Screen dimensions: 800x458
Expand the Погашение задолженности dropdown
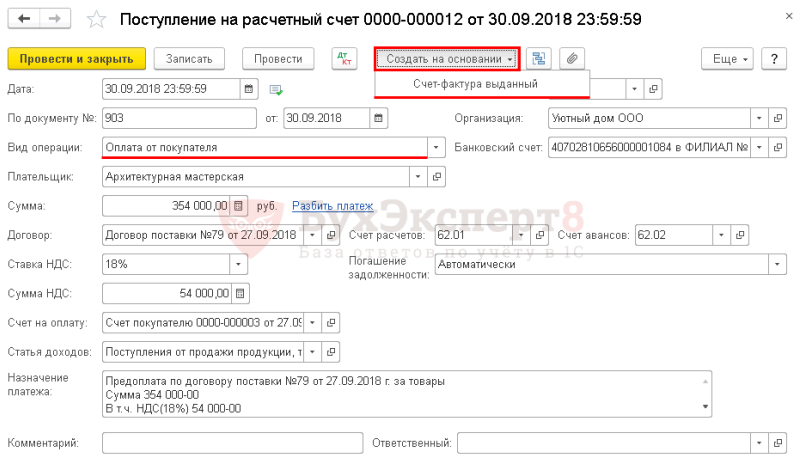pyautogui.click(x=777, y=265)
